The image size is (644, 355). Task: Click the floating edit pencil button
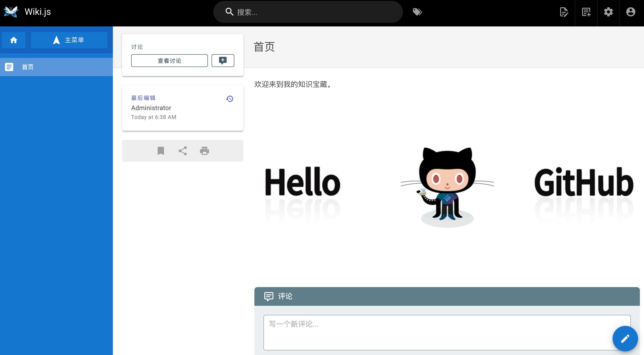click(625, 338)
